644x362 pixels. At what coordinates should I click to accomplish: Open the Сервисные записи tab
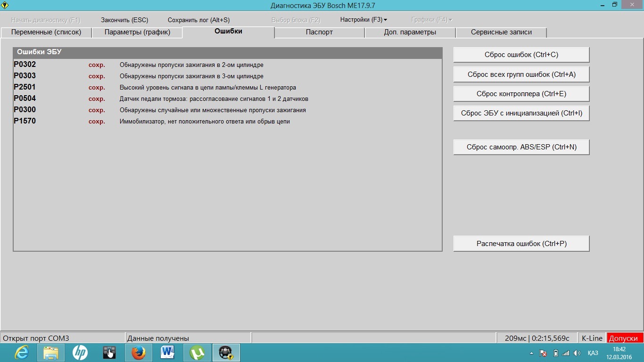[x=501, y=32]
